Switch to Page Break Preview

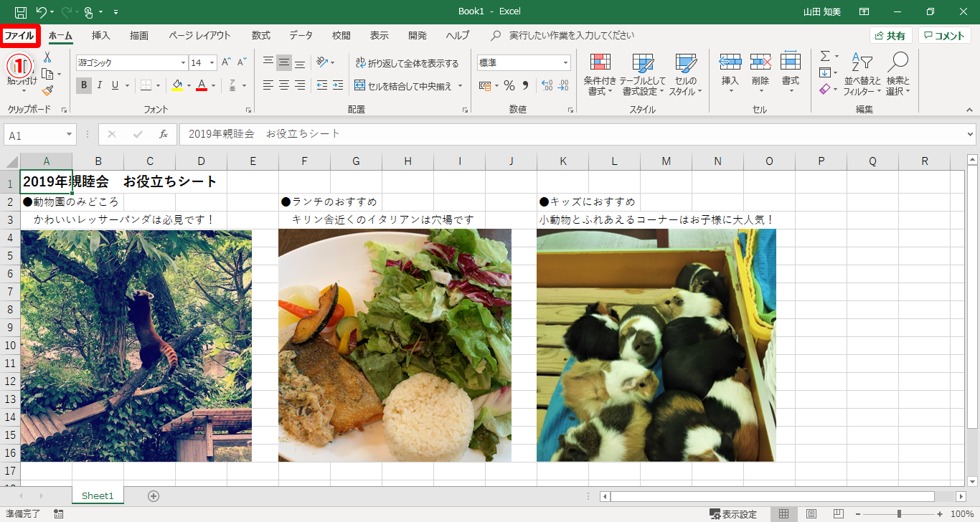(x=839, y=514)
